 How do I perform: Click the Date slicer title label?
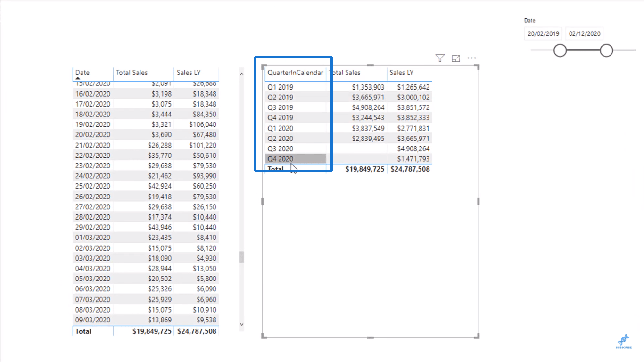click(529, 20)
